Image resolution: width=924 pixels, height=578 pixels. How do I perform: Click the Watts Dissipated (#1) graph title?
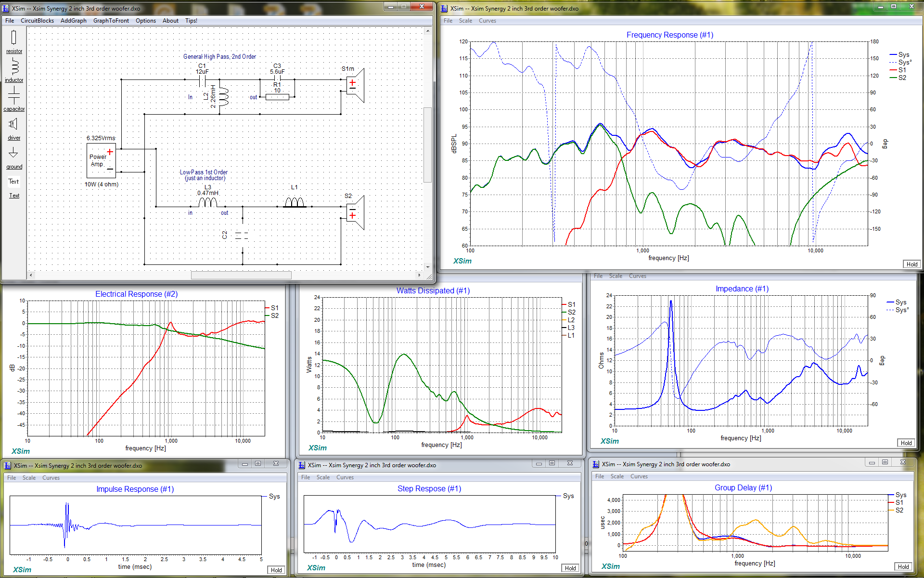[433, 290]
